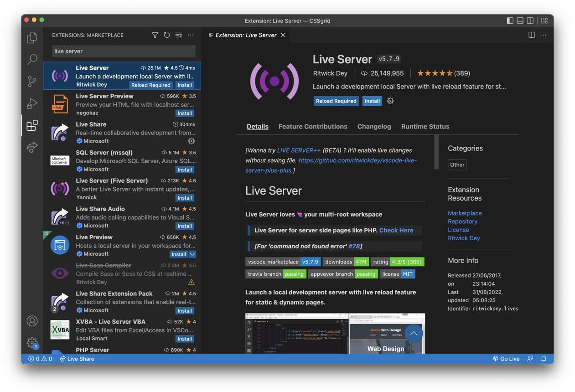This screenshot has width=575, height=392.
Task: Open the demo screenshot thumbnail
Action: click(x=335, y=333)
